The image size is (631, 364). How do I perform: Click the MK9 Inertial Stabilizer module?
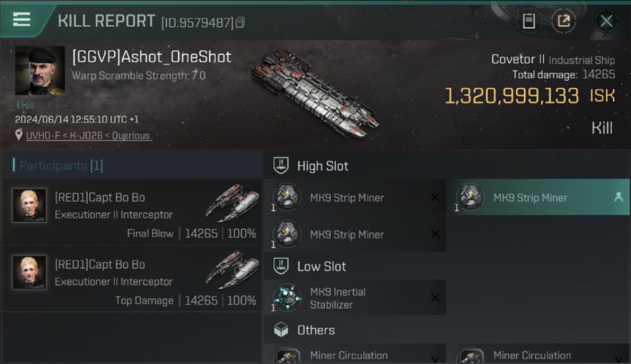[338, 298]
